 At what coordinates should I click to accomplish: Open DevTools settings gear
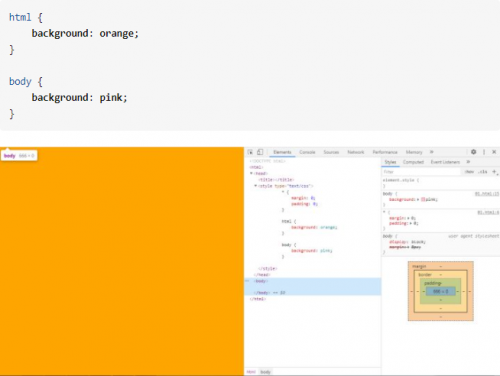click(x=473, y=152)
